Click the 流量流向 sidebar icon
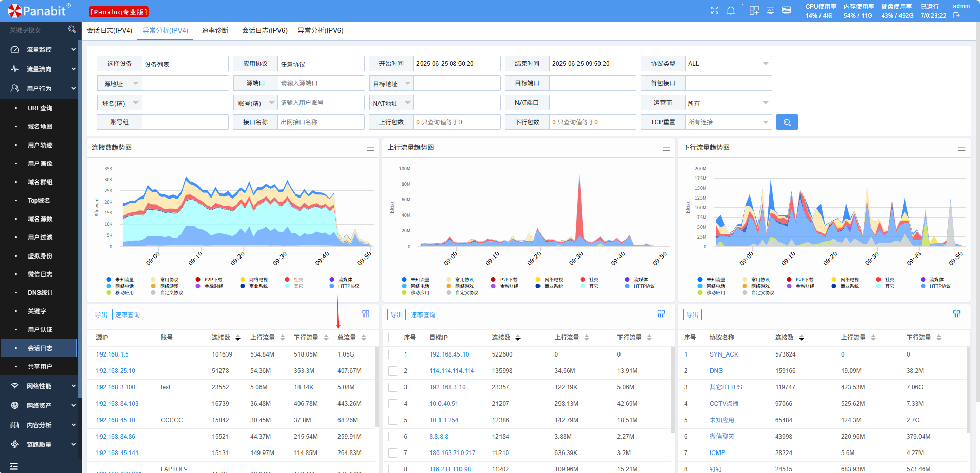The height and width of the screenshot is (473, 980). 15,69
